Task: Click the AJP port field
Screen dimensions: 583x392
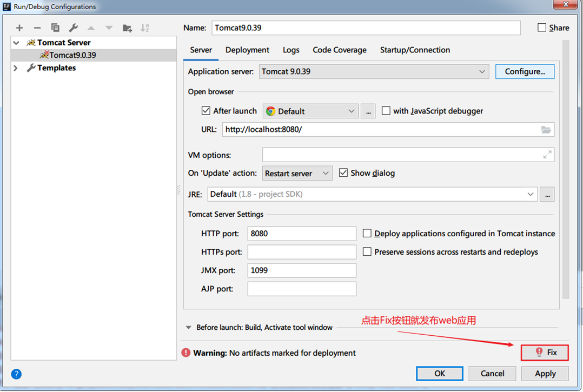Action: click(302, 289)
